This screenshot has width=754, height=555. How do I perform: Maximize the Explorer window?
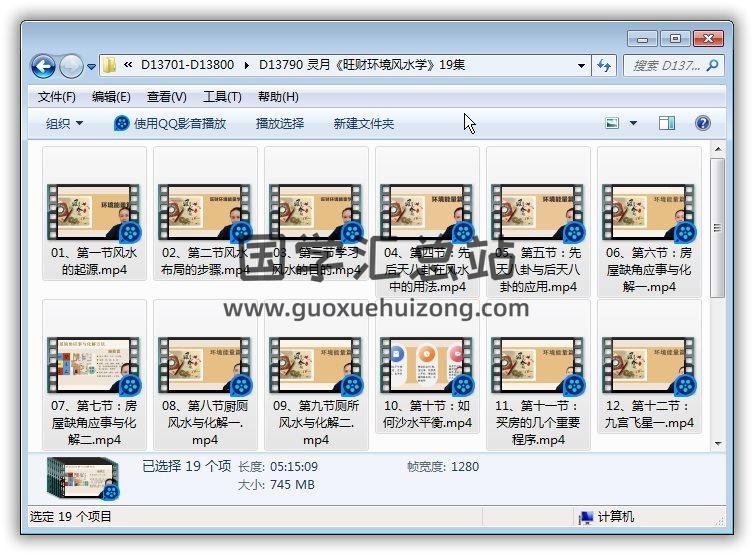675,39
